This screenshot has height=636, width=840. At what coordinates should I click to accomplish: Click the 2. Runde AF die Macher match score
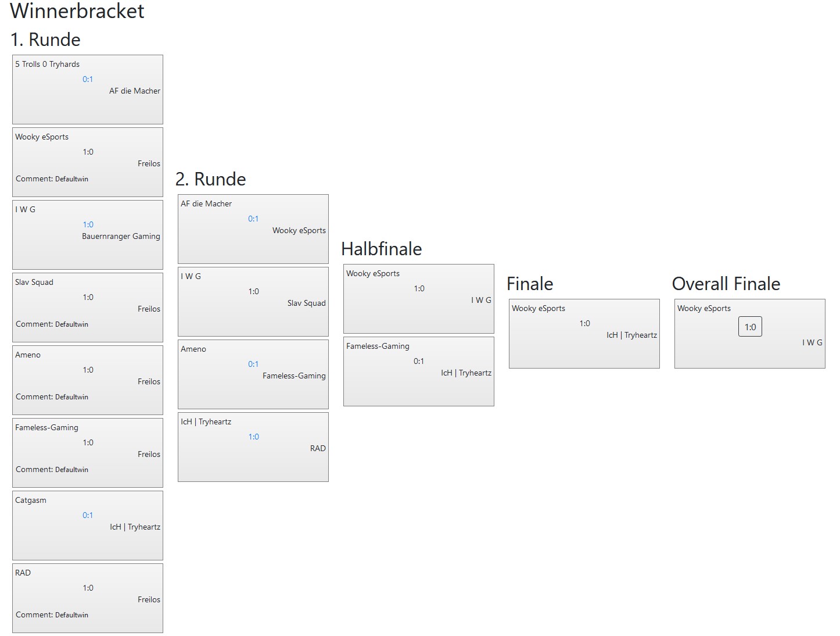coord(253,219)
